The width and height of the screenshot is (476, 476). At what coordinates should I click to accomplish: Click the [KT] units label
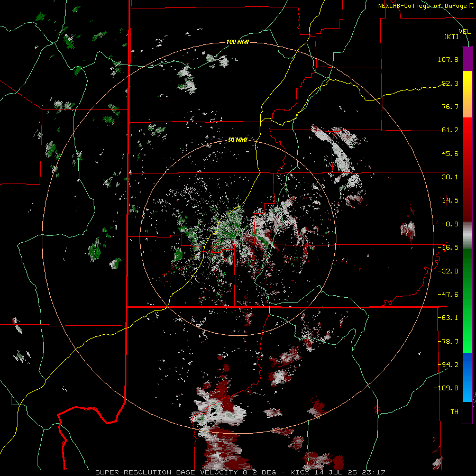(x=452, y=36)
